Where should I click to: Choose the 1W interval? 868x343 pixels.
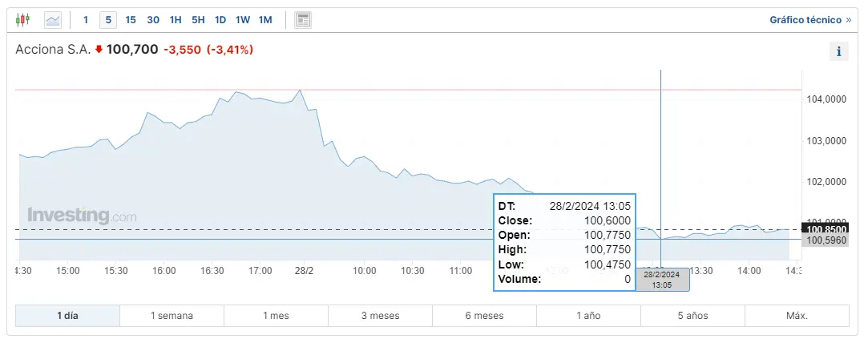(x=243, y=19)
